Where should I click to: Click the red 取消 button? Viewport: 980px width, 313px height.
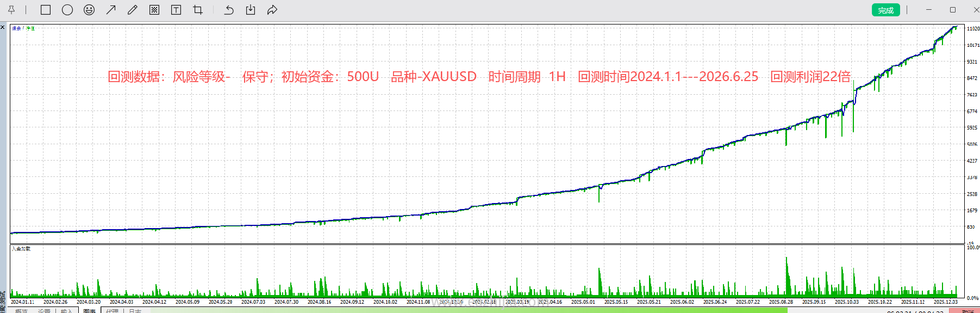click(x=964, y=311)
